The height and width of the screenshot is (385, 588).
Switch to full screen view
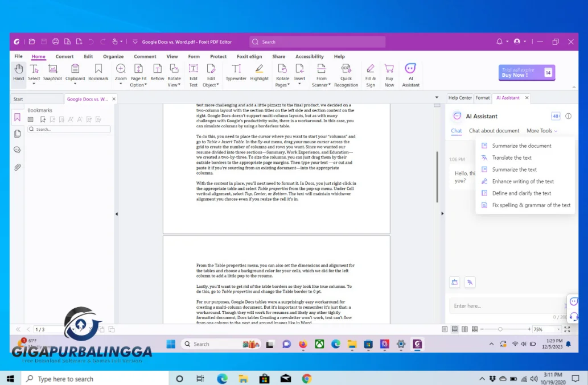click(567, 329)
